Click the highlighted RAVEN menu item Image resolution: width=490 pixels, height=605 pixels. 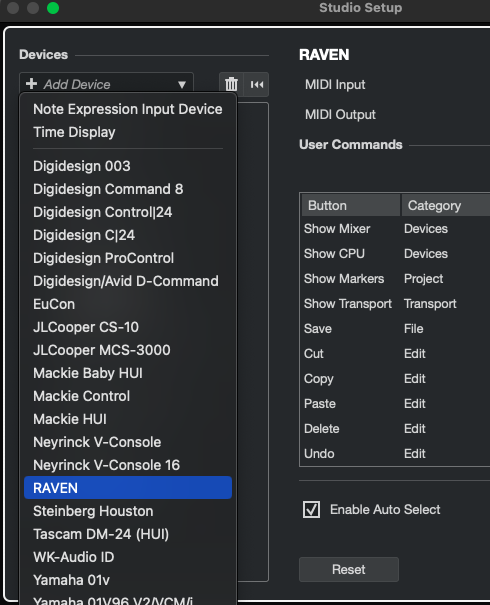(x=128, y=488)
